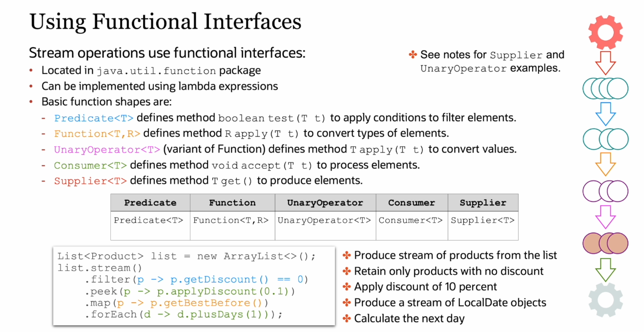Click the star bullet beside 'Calculate the next day'
Viewport: 644px width, 332px height.
[x=347, y=319]
